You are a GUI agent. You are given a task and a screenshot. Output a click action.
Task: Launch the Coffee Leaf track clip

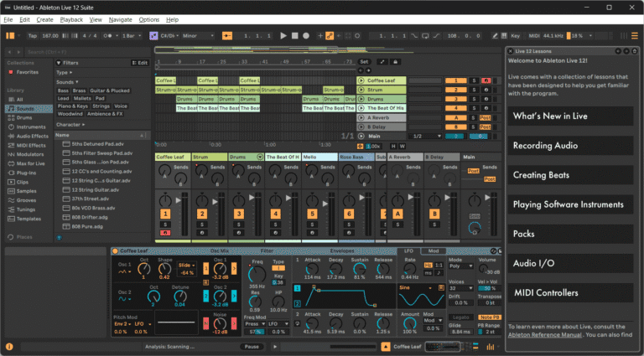(361, 80)
